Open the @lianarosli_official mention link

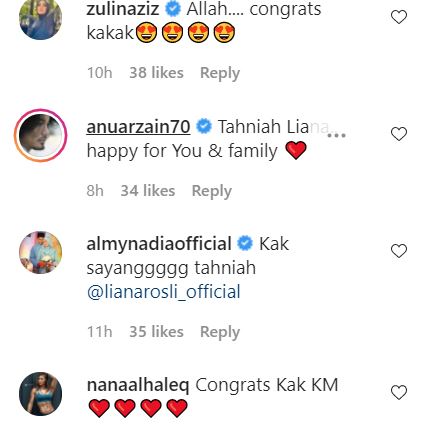tap(164, 292)
